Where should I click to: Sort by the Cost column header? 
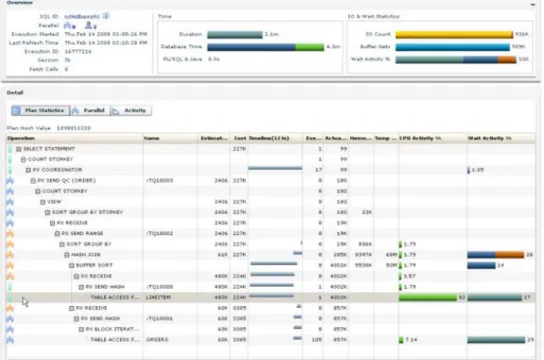tap(238, 138)
